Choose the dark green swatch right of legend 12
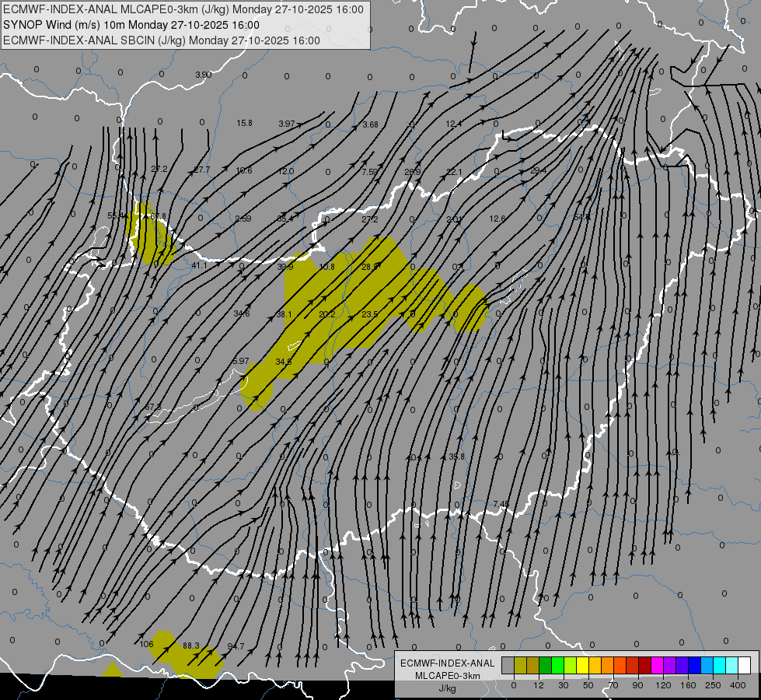 545,666
